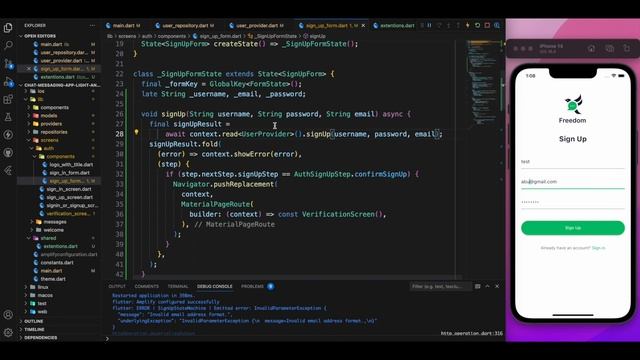Collapse the screens folder

tap(49, 140)
